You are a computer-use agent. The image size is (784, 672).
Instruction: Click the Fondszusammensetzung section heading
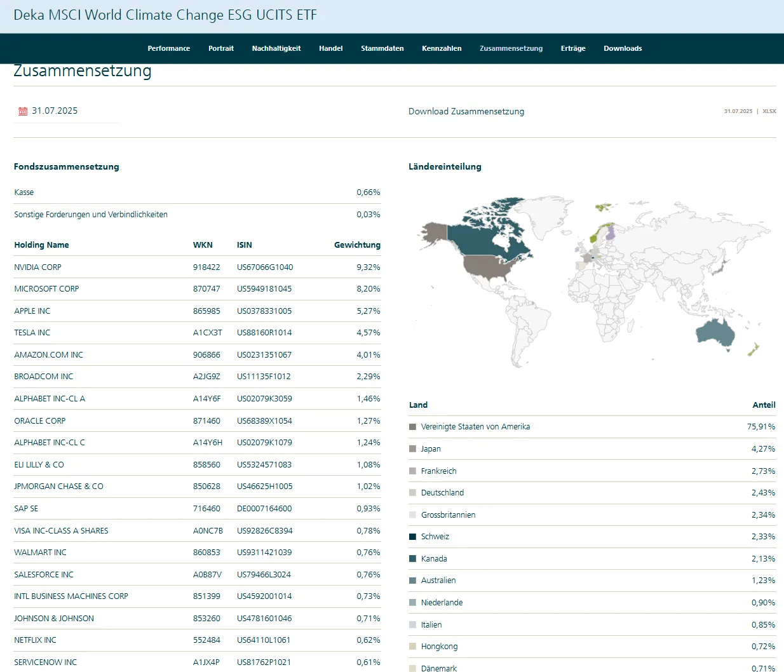pyautogui.click(x=67, y=167)
